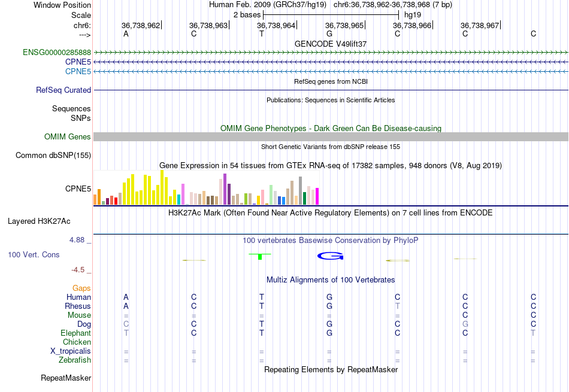569x392 pixels.
Task: Click the RefSeq Curated track line
Action: tap(331, 90)
